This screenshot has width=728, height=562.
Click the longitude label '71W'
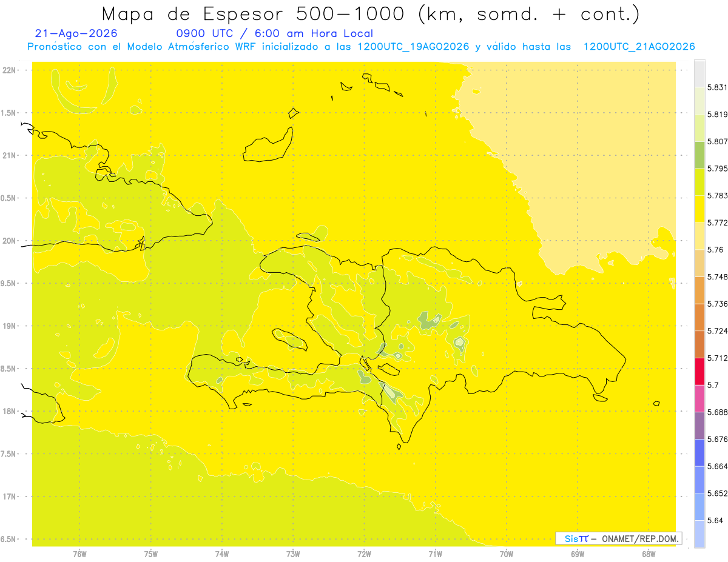(x=435, y=554)
